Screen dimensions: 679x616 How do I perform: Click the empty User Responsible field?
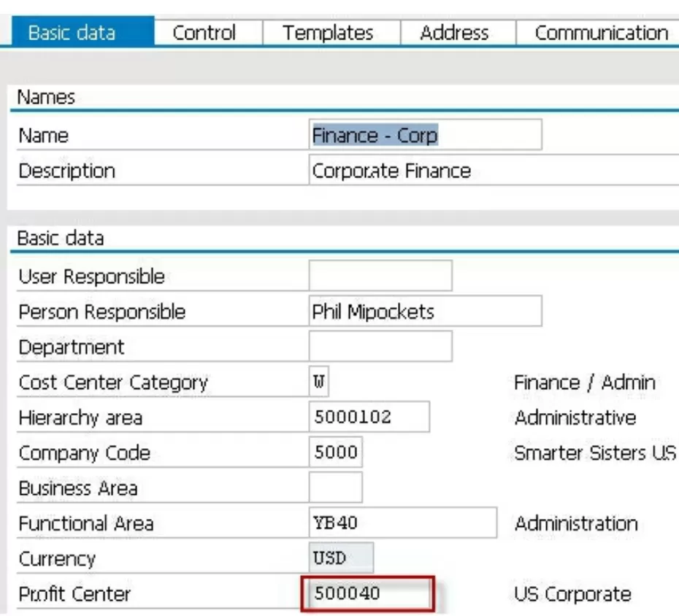click(380, 277)
